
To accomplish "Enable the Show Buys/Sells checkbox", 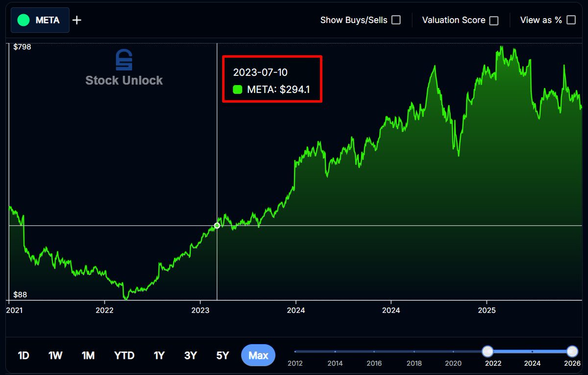I will tap(396, 20).
